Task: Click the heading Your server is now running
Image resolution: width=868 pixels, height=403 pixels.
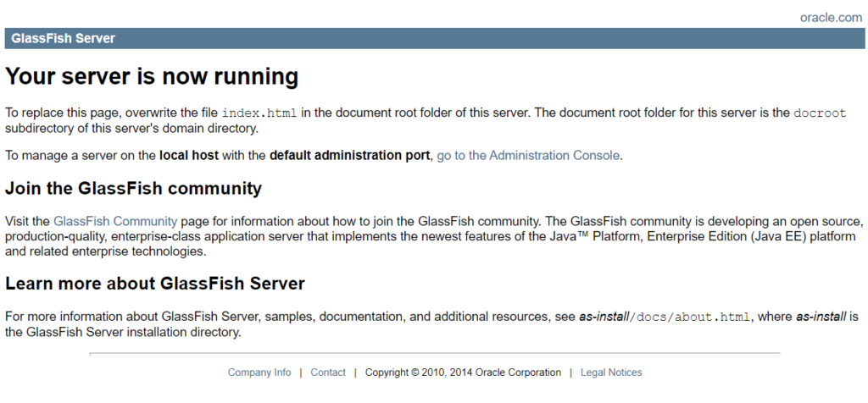Action: pos(153,76)
